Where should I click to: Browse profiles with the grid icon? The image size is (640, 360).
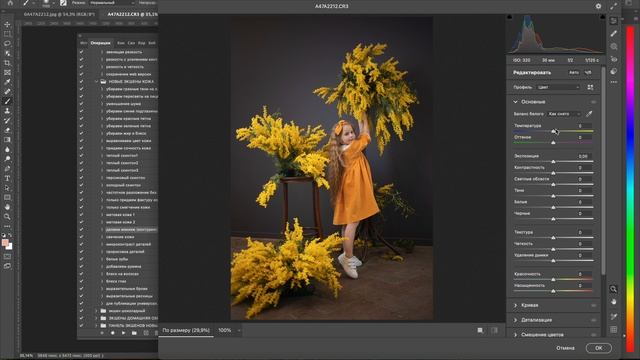click(x=590, y=87)
